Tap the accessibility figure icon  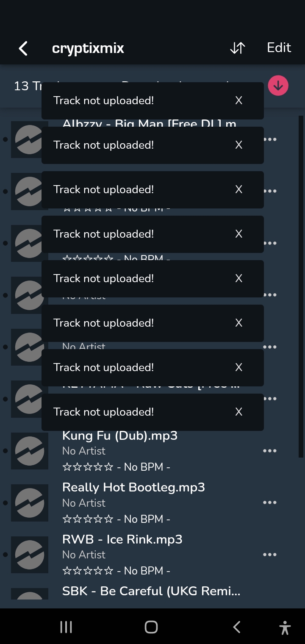(285, 627)
